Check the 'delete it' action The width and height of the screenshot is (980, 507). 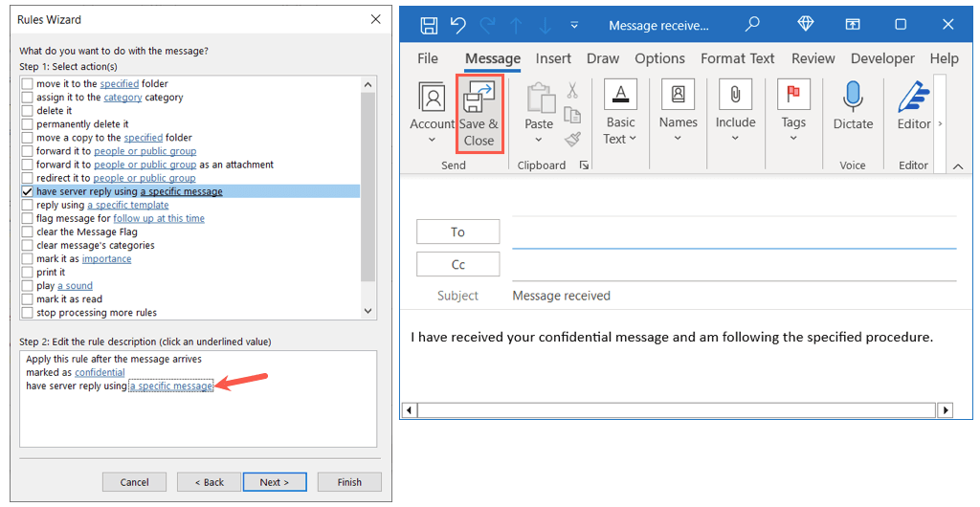point(28,111)
